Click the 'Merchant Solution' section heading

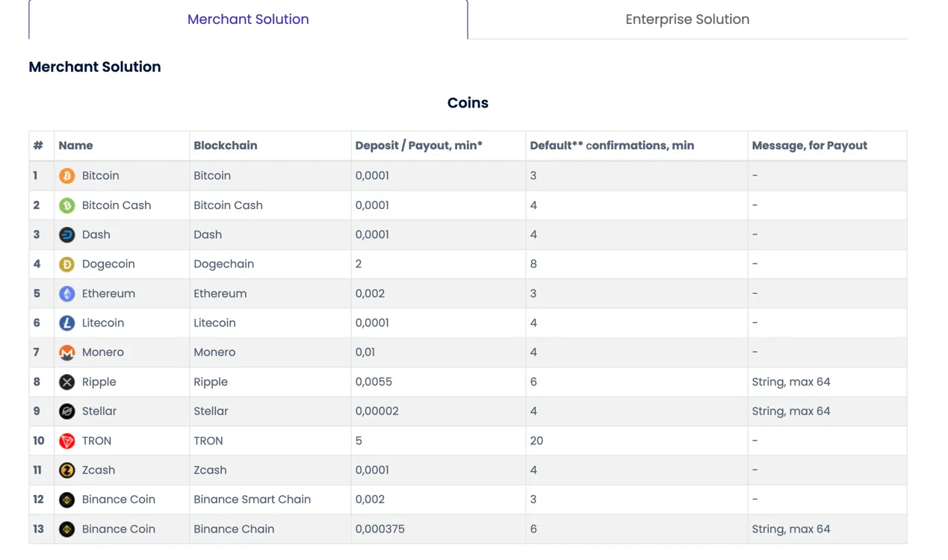[x=95, y=66]
